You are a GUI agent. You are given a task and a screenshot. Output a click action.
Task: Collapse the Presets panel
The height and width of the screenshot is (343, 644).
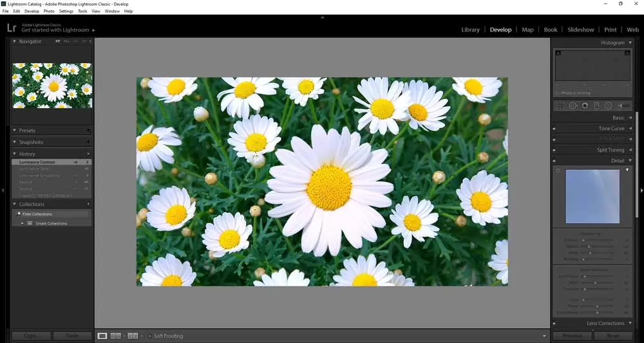(14, 131)
